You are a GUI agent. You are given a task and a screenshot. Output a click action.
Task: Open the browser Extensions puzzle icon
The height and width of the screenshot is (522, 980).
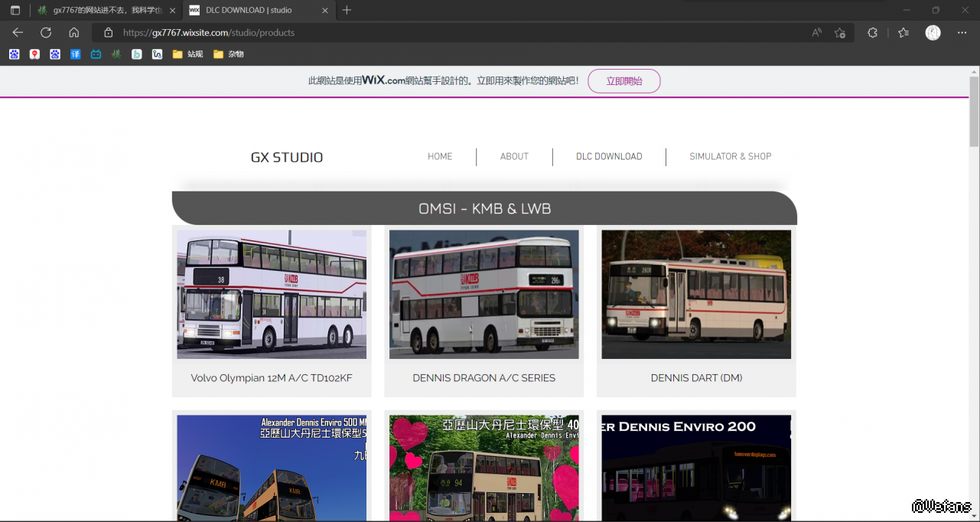(x=872, y=33)
